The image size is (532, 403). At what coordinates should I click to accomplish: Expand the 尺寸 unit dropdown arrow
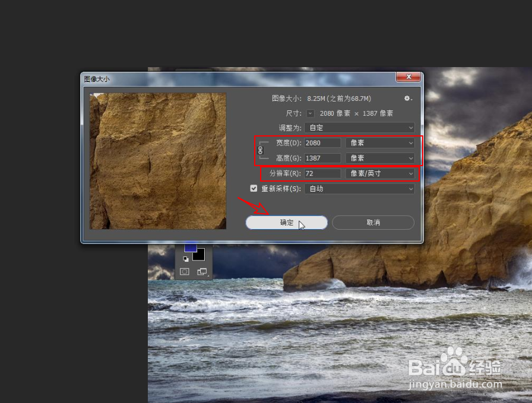tap(310, 113)
